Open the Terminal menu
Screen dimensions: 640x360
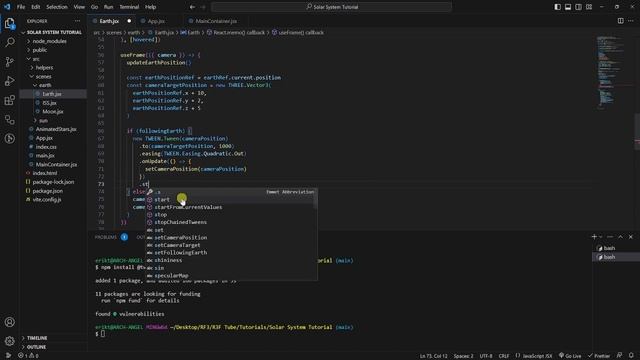coord(129,7)
